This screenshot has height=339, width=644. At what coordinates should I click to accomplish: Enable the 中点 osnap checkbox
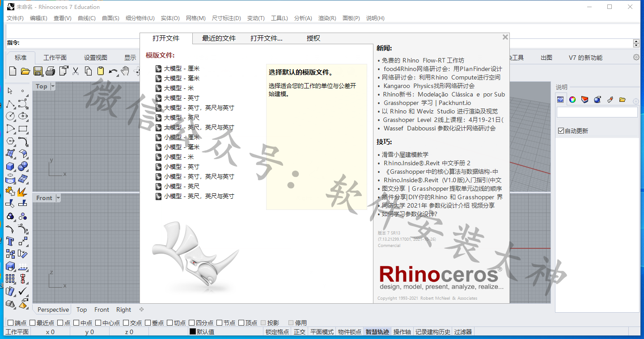(76, 323)
